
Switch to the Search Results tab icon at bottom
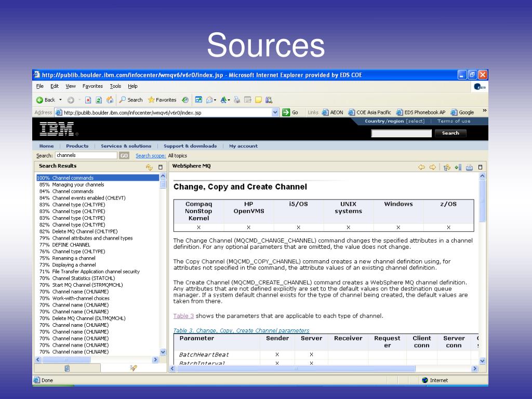point(134,368)
